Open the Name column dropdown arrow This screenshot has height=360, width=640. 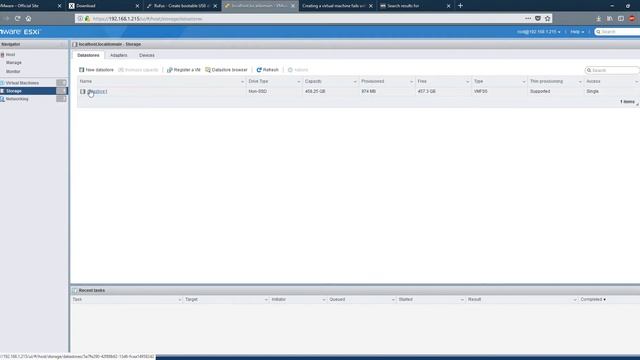pos(242,82)
